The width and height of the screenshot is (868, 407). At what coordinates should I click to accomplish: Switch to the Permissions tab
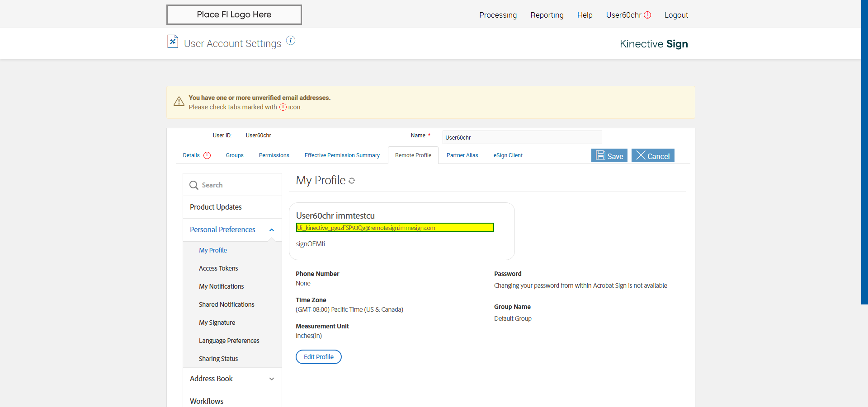pyautogui.click(x=274, y=155)
